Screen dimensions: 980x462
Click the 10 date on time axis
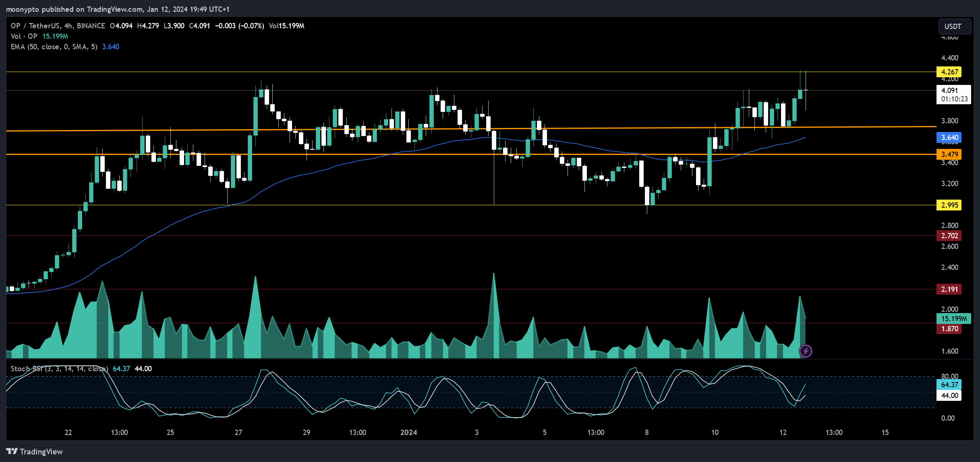(715, 433)
